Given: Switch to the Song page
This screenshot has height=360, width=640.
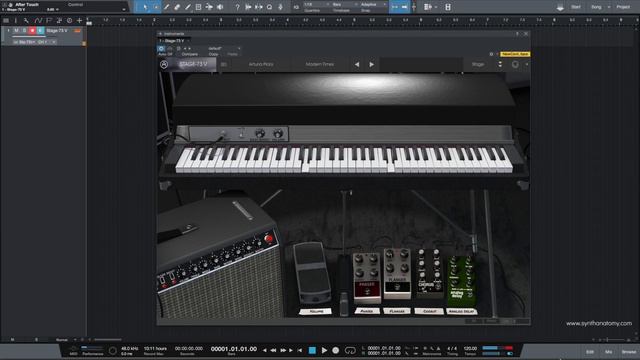Looking at the screenshot, I should pyautogui.click(x=596, y=7).
